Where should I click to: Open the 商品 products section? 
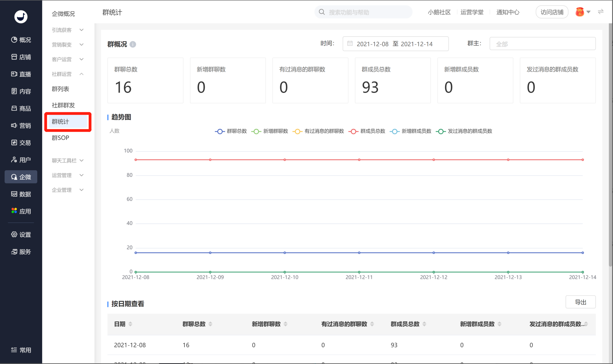coord(21,108)
